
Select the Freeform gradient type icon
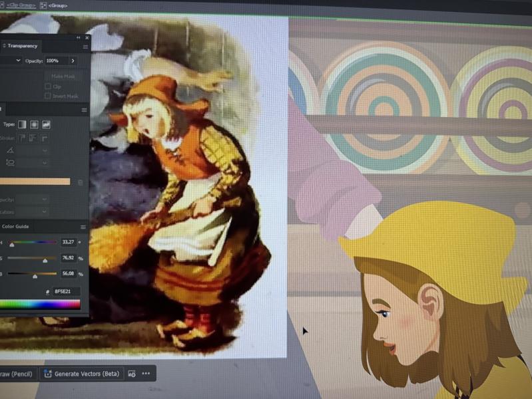click(46, 124)
